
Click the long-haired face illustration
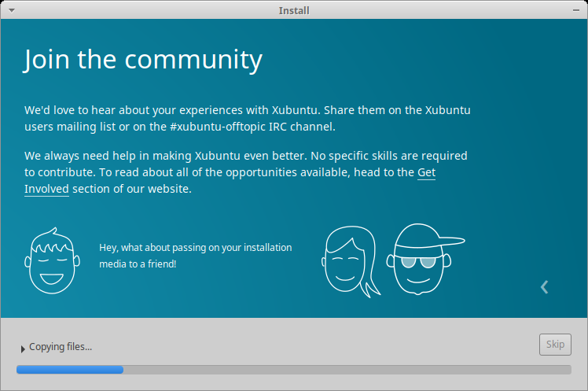(x=351, y=261)
